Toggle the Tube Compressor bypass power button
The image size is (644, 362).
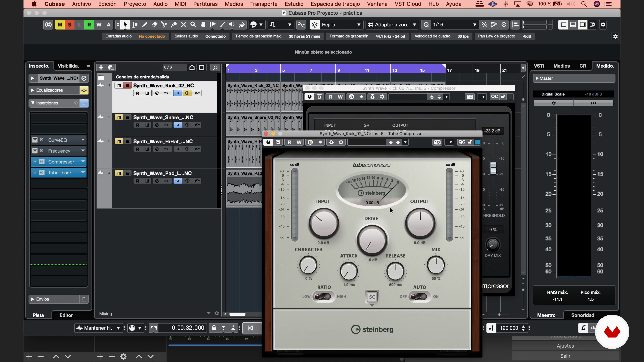[x=268, y=142]
